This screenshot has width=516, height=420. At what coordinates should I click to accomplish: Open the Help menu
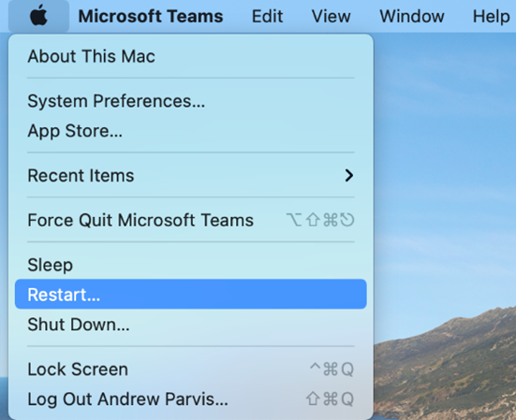[491, 16]
